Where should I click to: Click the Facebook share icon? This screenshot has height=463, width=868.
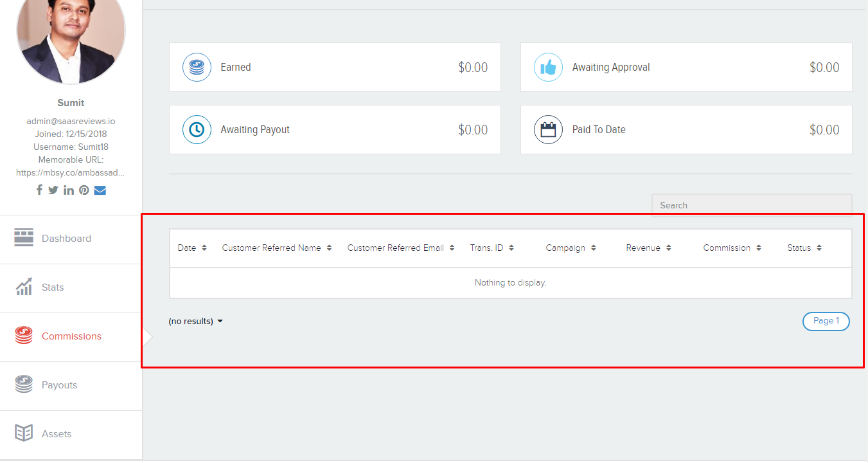tap(39, 190)
